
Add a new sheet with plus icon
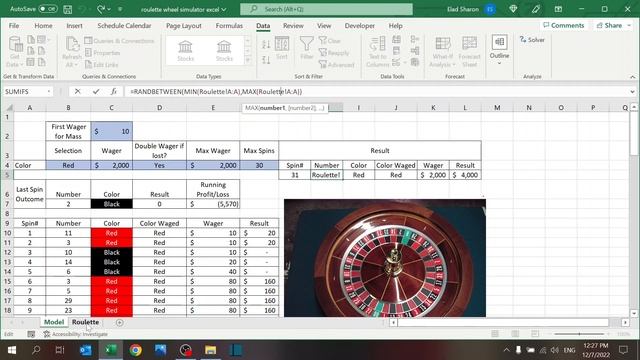coord(119,322)
